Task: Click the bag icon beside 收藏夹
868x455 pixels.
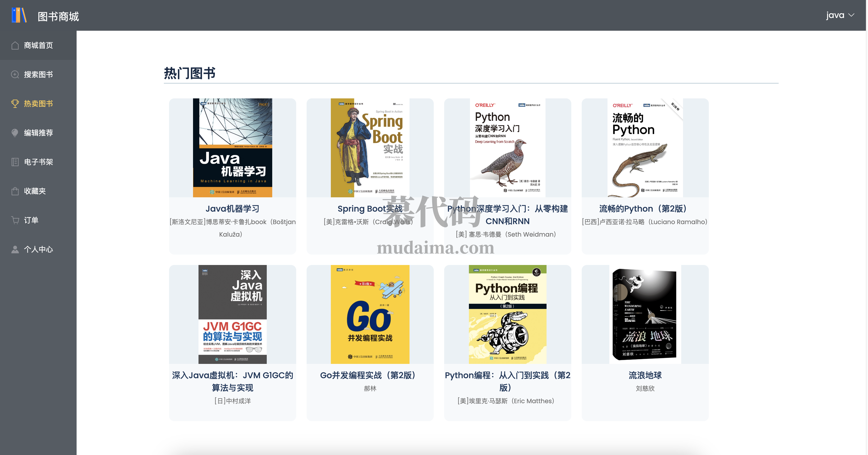Action: tap(15, 191)
